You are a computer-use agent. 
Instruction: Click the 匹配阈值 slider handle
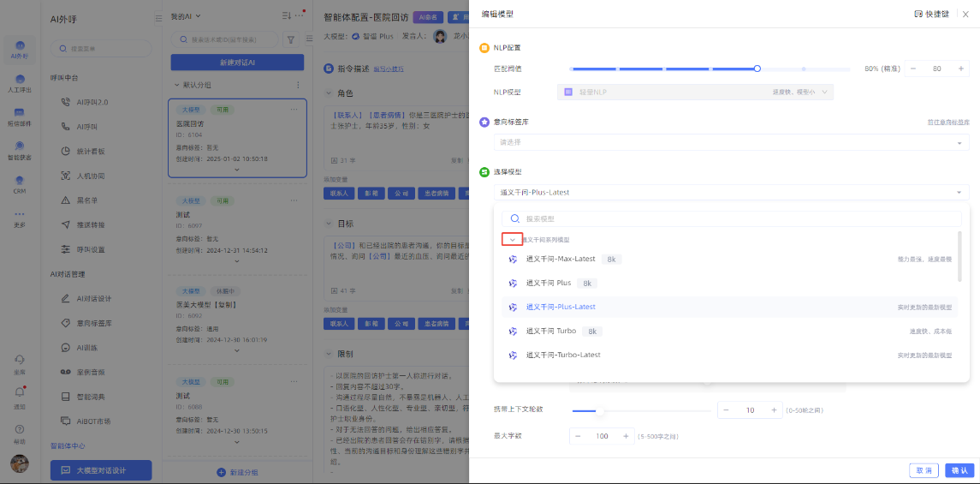pyautogui.click(x=757, y=69)
